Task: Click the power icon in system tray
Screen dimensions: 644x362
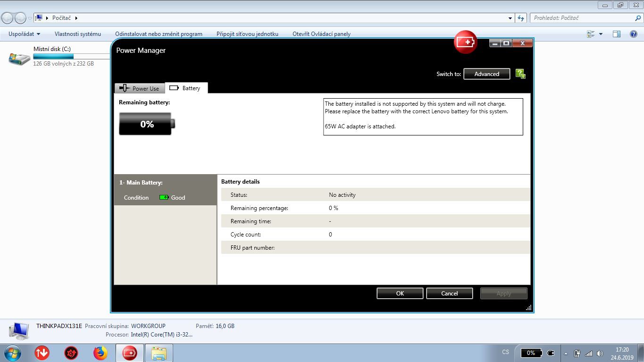Action: pos(577,353)
